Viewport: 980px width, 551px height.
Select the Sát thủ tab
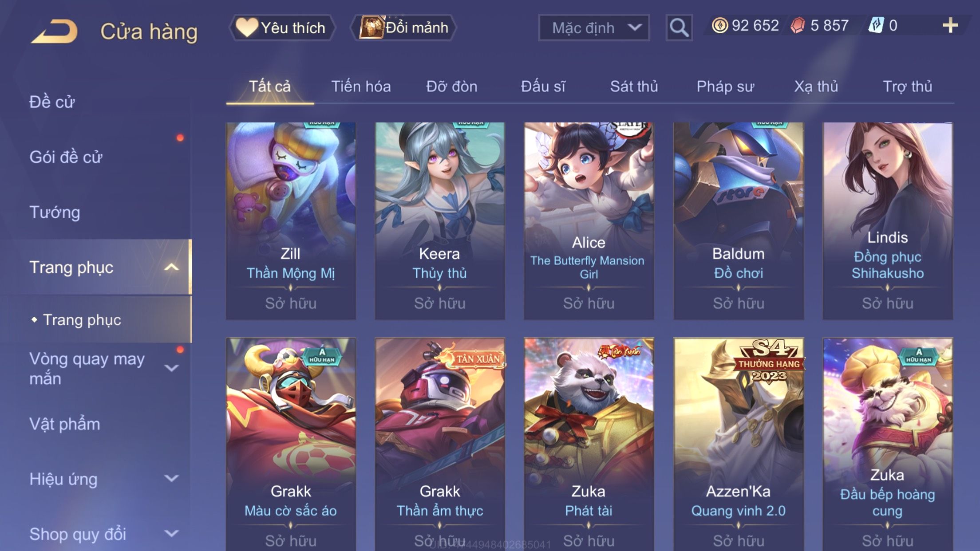(634, 87)
